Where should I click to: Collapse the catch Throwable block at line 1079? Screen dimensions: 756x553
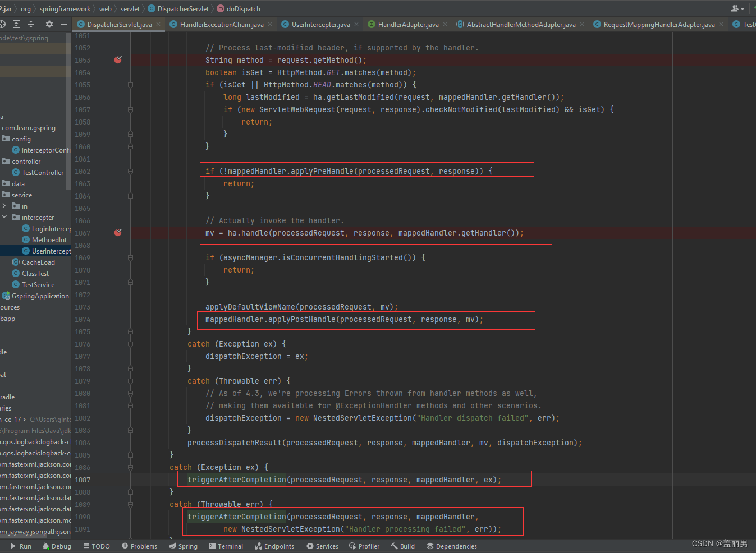tap(130, 381)
